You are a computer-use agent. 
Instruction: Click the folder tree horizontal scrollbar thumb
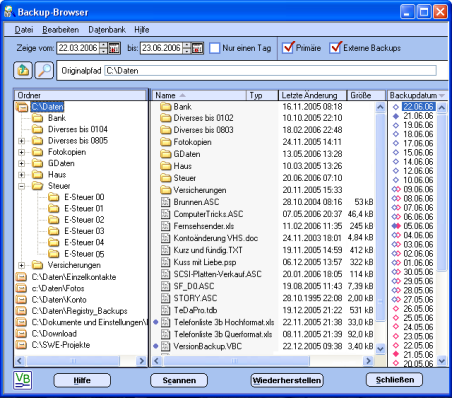coord(73,361)
